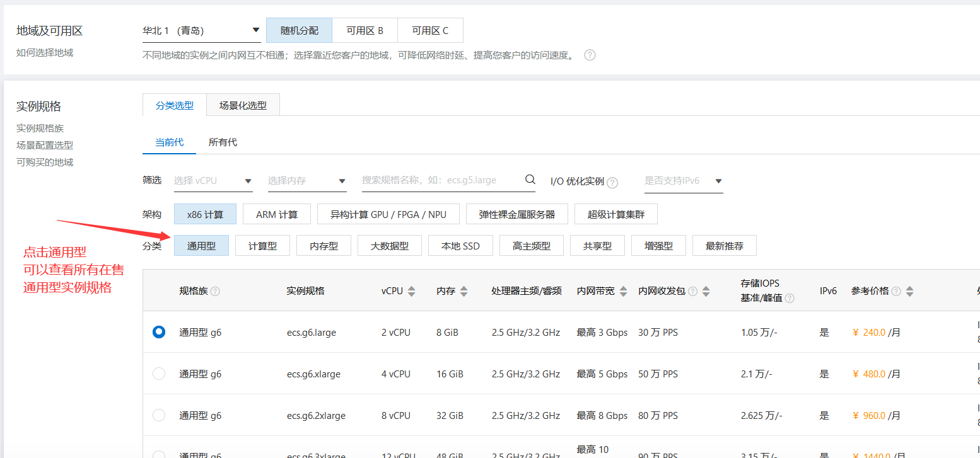The width and height of the screenshot is (980, 458).
Task: Select 弹性裸金属服务器 architecture button
Action: pyautogui.click(x=517, y=214)
